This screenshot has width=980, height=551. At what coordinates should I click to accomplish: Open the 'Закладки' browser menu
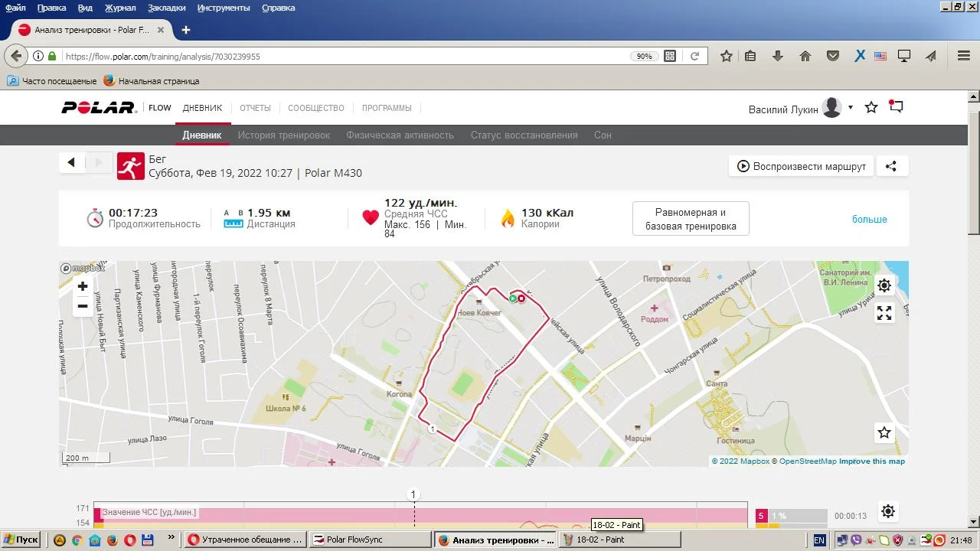[x=166, y=8]
